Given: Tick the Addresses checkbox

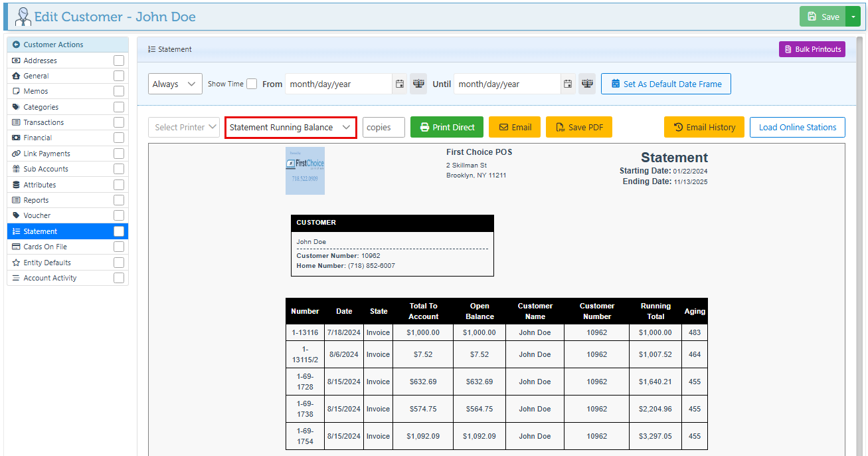Looking at the screenshot, I should [119, 60].
